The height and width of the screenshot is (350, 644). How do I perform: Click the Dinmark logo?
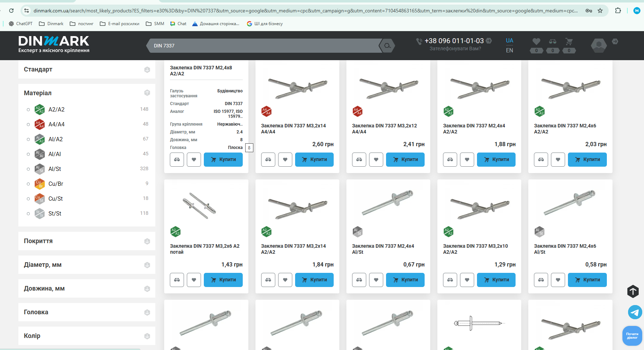[54, 44]
